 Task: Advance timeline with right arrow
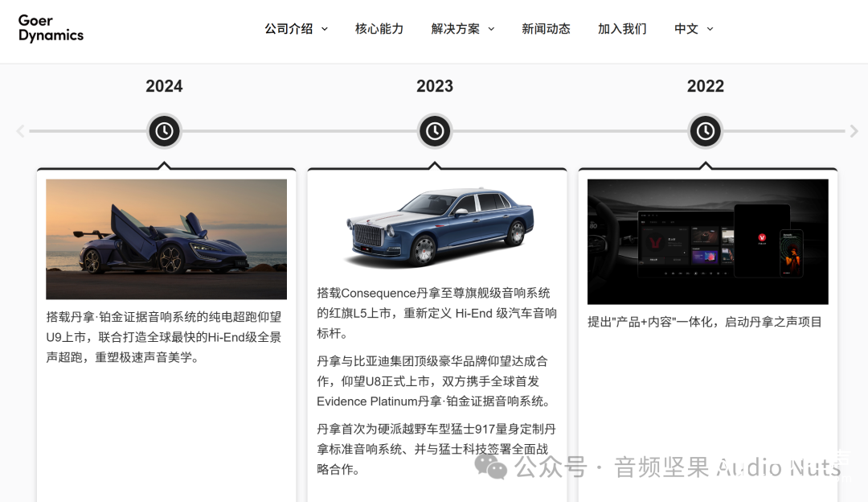coord(854,131)
